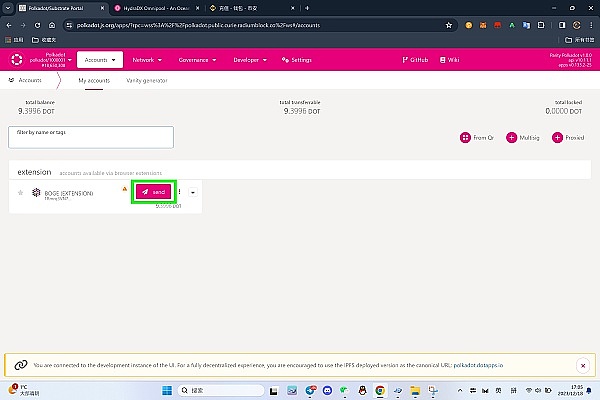The height and width of the screenshot is (400, 600).
Task: Expand the BOGE account balance details arrow
Action: [193, 192]
